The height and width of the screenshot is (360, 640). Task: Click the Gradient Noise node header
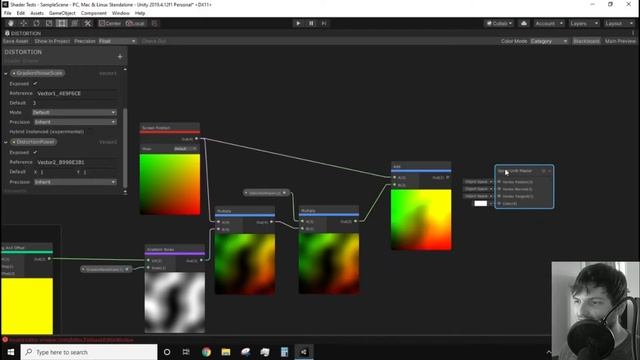(175, 249)
